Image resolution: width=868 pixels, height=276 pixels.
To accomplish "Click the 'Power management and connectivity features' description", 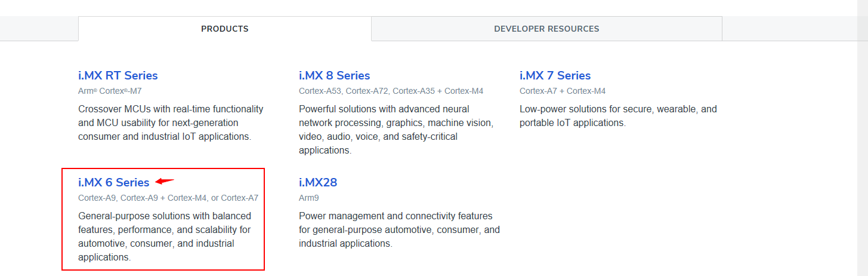I will [399, 230].
